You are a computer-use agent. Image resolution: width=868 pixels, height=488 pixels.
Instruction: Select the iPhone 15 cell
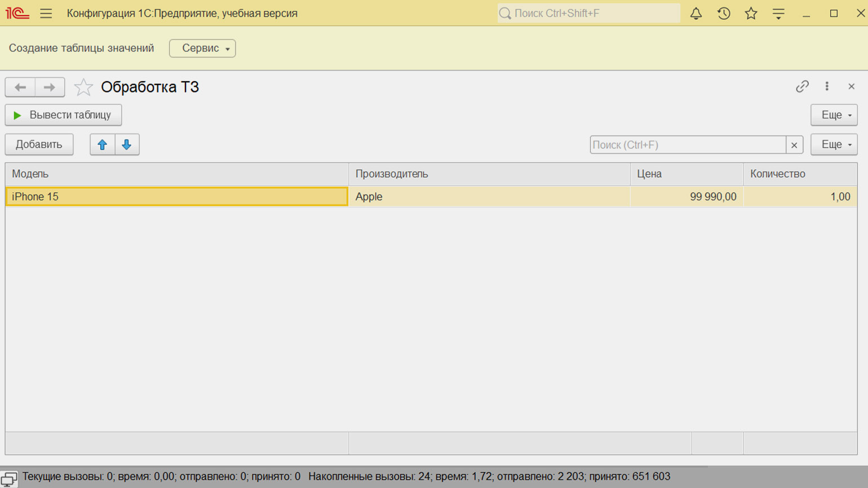point(177,197)
